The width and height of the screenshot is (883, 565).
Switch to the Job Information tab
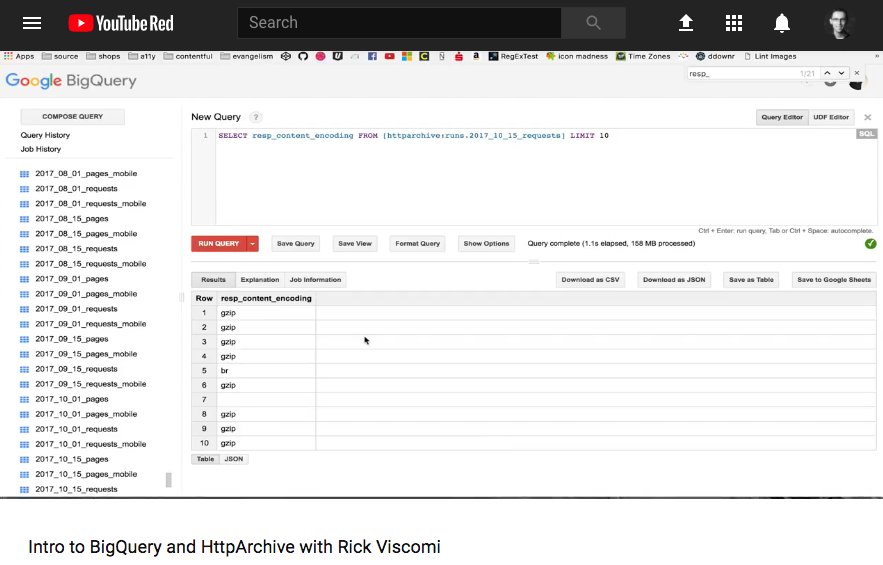315,280
